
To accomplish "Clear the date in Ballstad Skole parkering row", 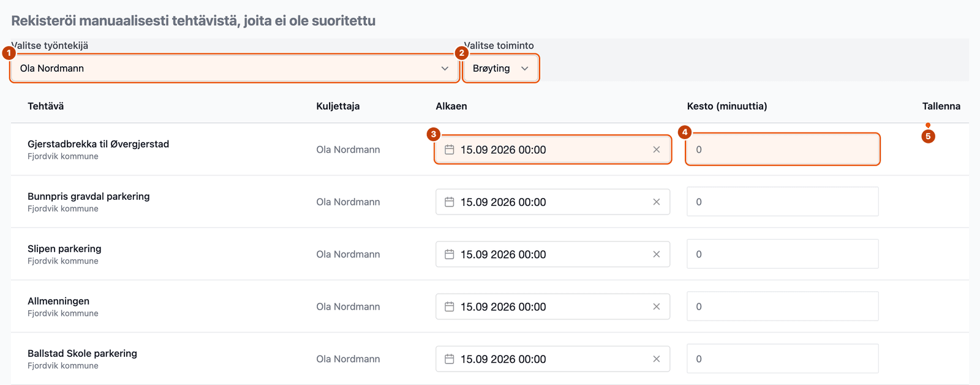I will (x=656, y=359).
